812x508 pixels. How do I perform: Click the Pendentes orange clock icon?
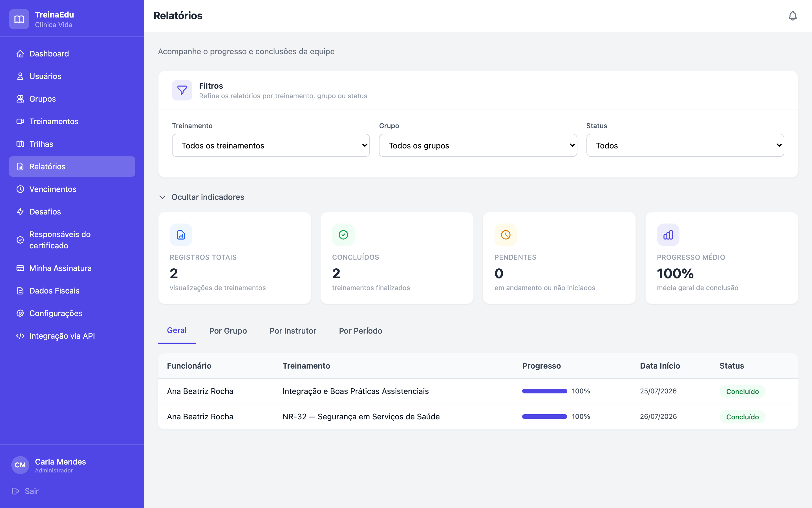point(506,235)
